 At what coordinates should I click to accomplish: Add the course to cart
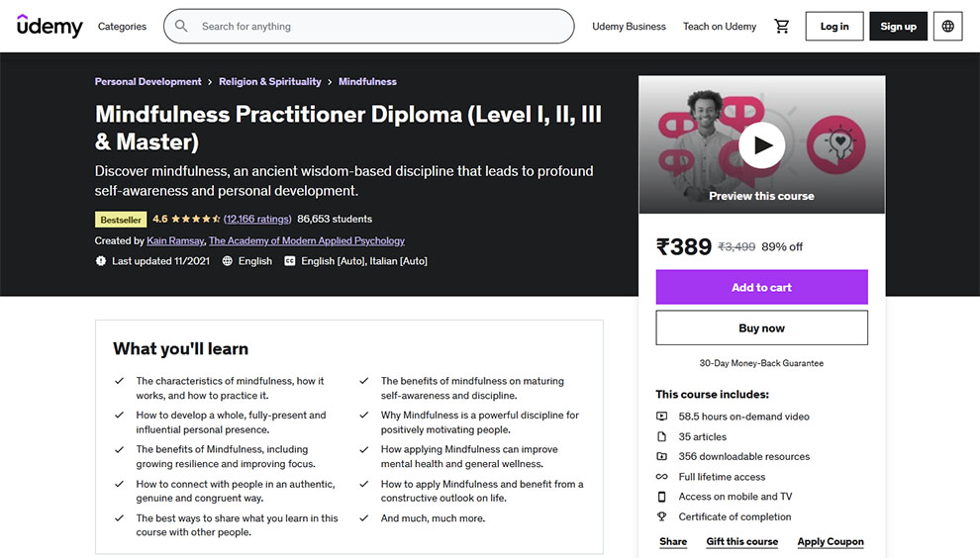click(x=761, y=288)
